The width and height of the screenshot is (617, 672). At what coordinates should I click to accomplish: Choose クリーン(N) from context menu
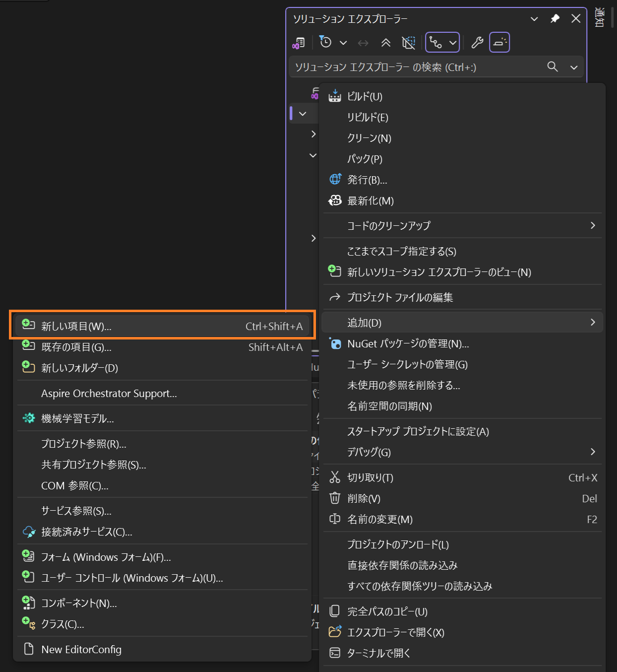tap(463, 138)
